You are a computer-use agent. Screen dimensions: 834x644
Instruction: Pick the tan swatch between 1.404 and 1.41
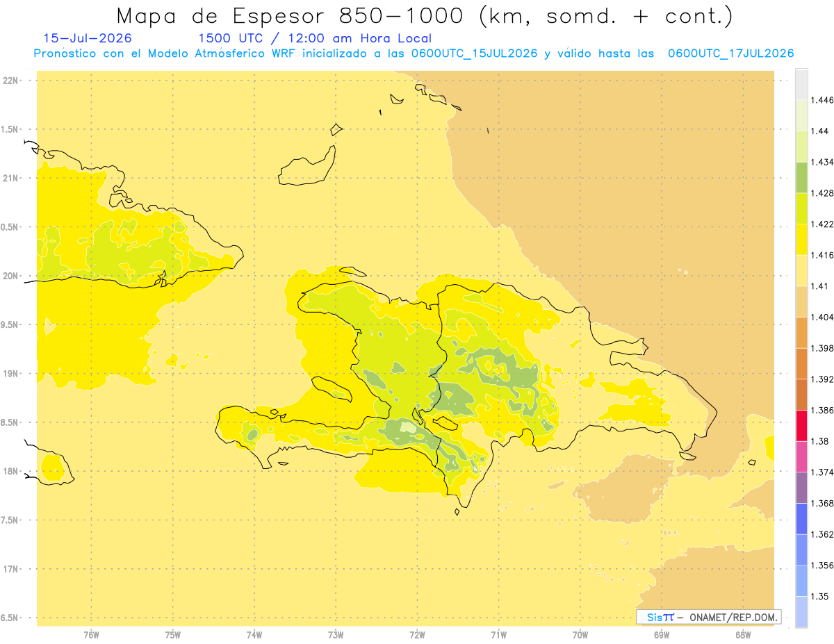point(801,302)
